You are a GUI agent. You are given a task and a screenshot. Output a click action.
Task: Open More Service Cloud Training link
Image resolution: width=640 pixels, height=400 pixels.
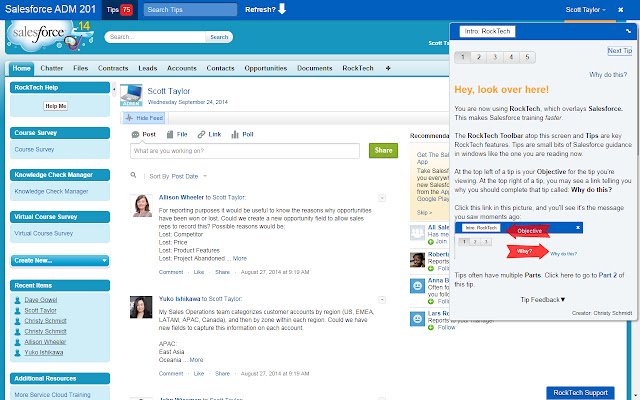point(52,395)
